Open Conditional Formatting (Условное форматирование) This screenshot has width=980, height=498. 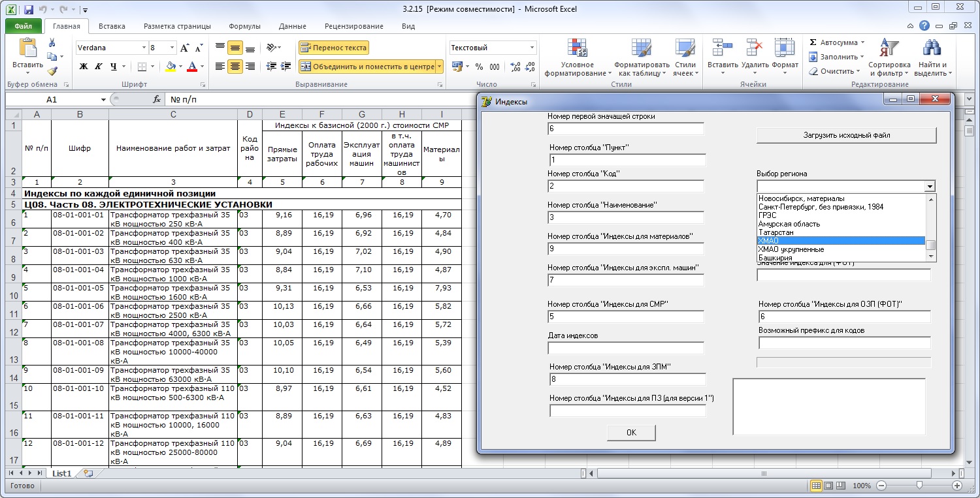click(577, 57)
